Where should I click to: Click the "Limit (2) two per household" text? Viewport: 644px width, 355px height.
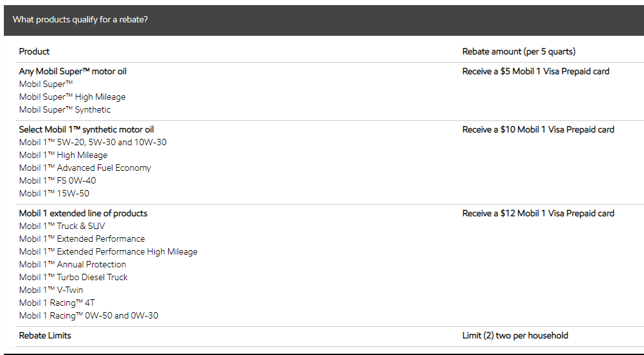pyautogui.click(x=515, y=336)
